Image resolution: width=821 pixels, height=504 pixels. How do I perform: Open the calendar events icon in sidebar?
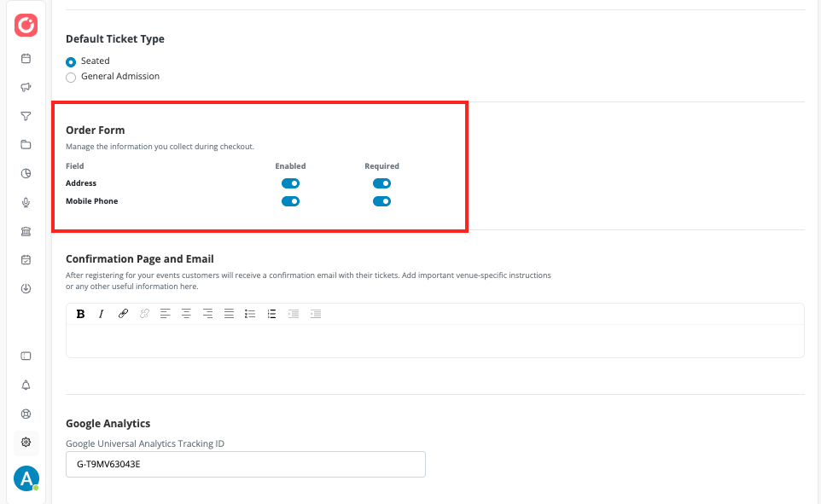26,59
